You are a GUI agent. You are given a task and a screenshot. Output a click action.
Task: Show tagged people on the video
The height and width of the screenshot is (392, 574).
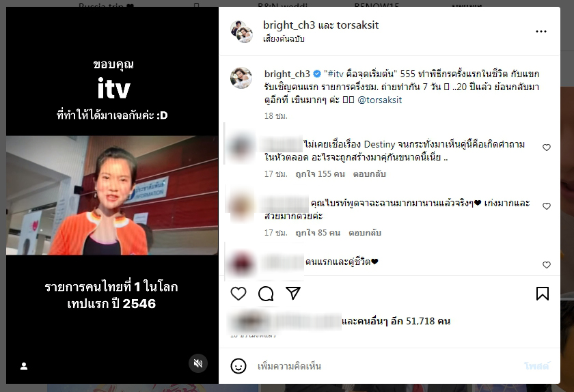click(24, 366)
